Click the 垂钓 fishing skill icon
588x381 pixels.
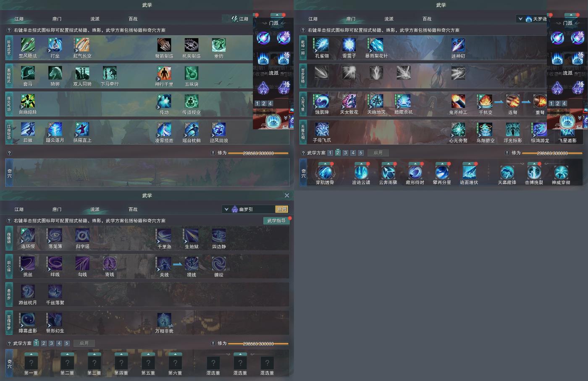219,45
